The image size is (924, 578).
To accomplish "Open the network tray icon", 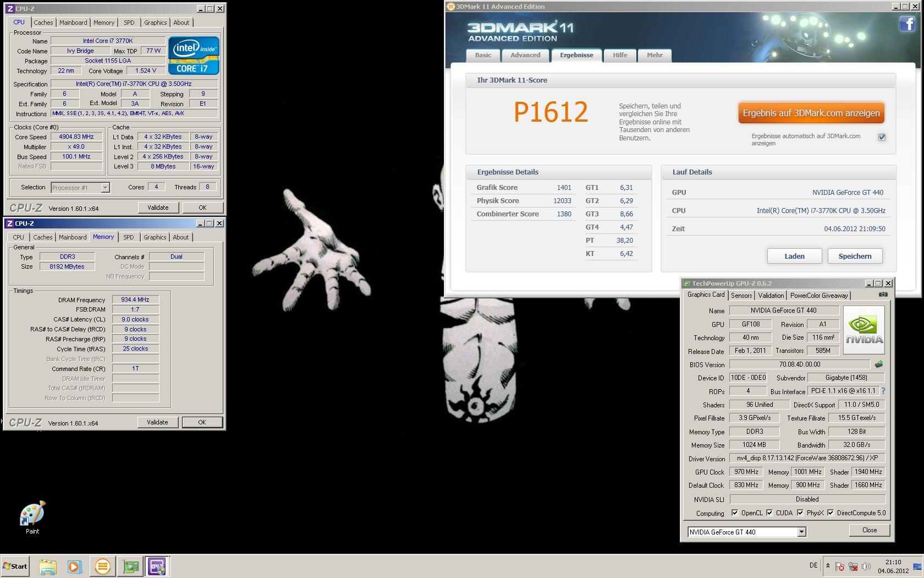I will pyautogui.click(x=853, y=566).
